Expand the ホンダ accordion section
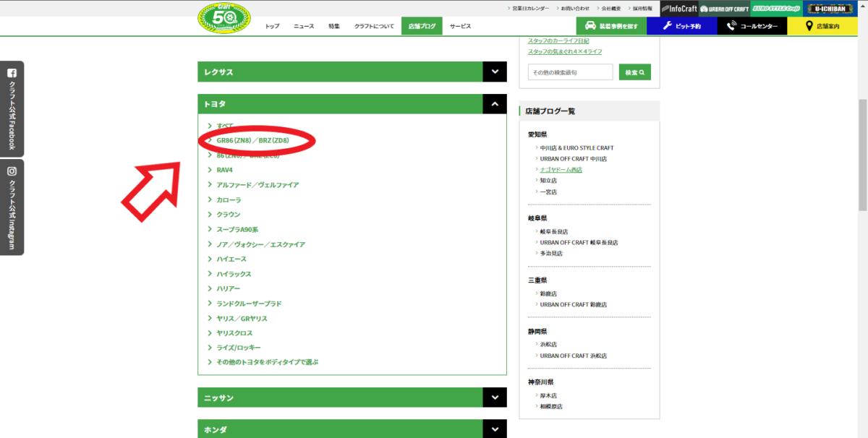This screenshot has height=438, width=868. tap(495, 429)
